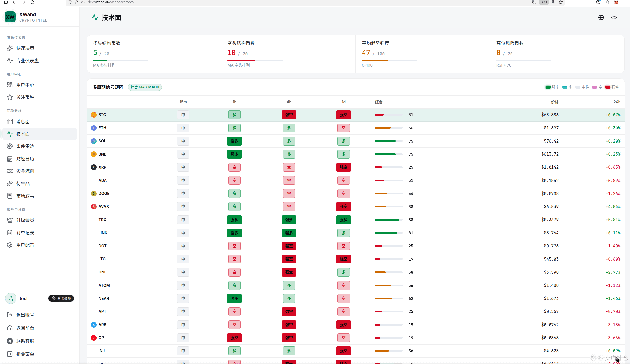The image size is (630, 364).
Task: Click the 资金流向 waves icon
Action: pos(10,171)
